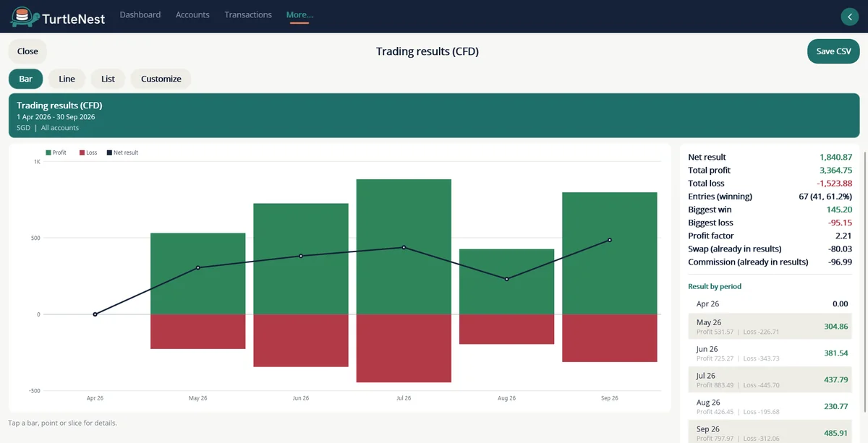Image resolution: width=868 pixels, height=443 pixels.
Task: Open the Transactions page
Action: [248, 14]
